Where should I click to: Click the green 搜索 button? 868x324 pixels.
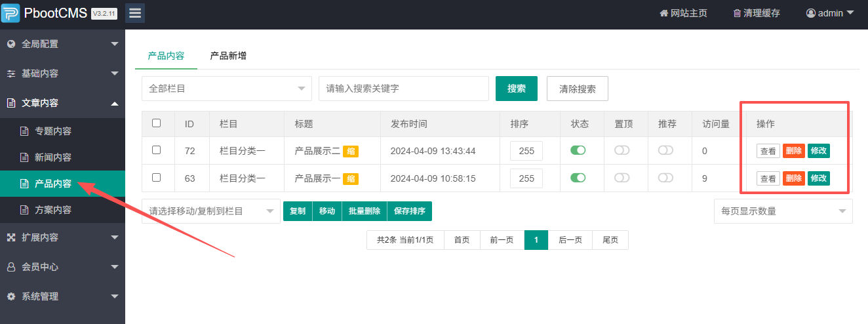[517, 89]
